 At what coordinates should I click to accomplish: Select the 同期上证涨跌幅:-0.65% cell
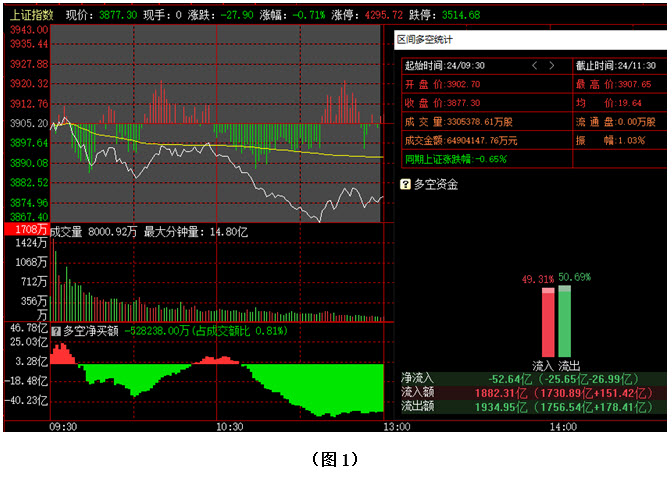tap(487, 159)
